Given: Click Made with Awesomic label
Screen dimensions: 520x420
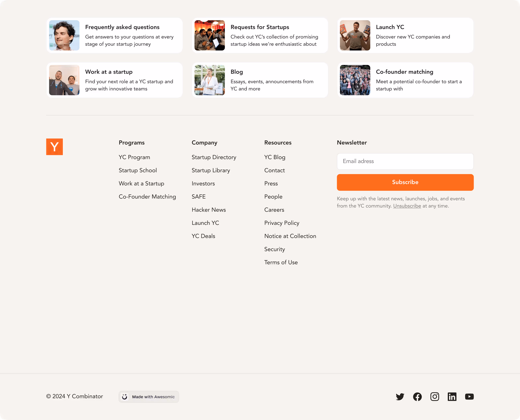Looking at the screenshot, I should [x=153, y=397].
